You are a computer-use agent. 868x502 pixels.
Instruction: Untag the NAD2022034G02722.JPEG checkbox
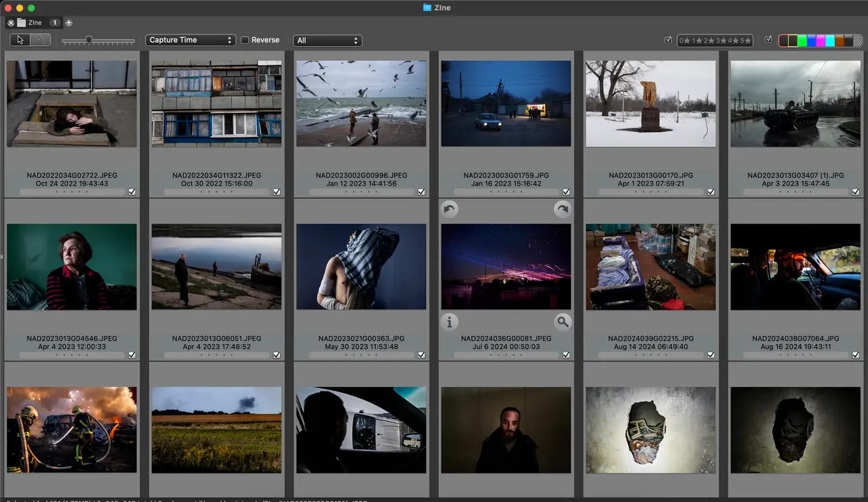coord(132,192)
